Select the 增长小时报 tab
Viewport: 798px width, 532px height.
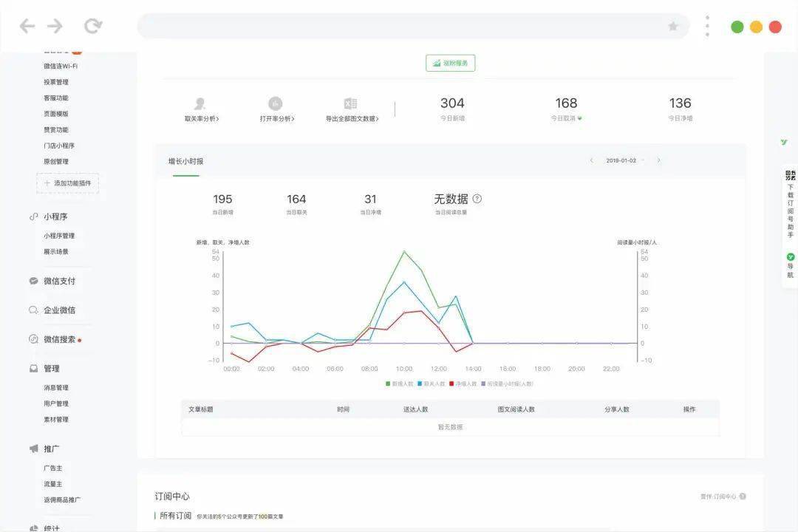point(185,161)
